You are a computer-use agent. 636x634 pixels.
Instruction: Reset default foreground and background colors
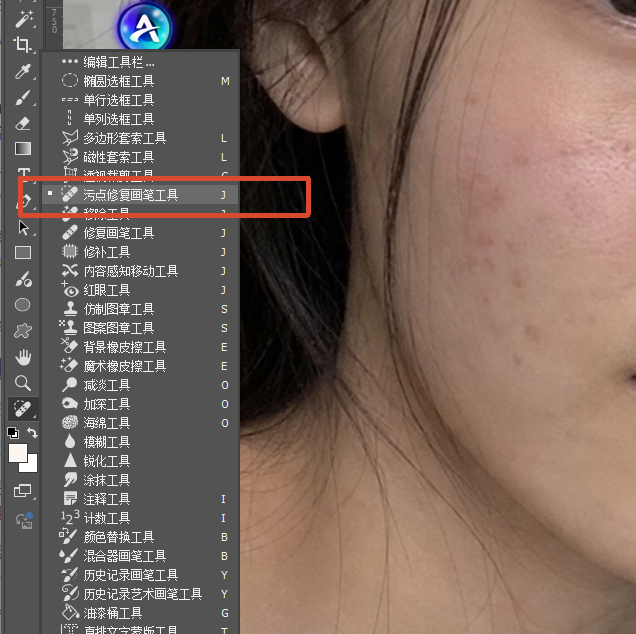point(13,433)
